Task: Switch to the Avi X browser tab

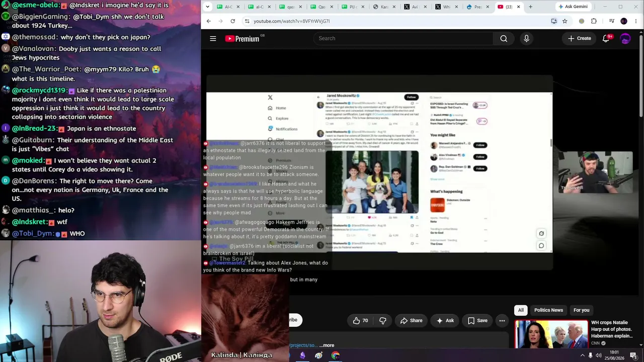Action: tap(416, 7)
